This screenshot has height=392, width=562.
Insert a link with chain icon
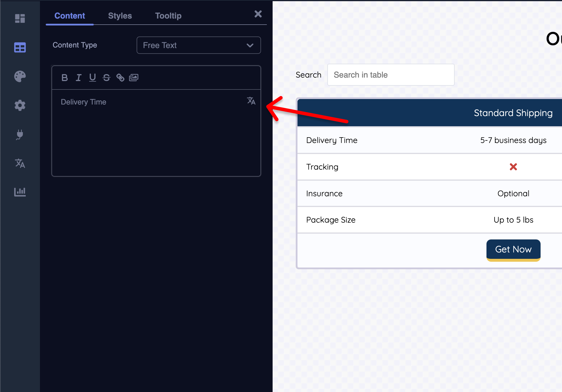(120, 78)
